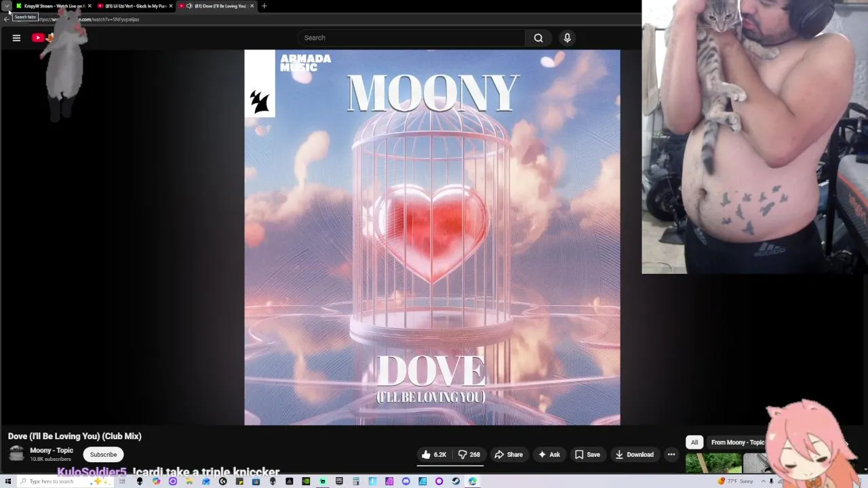The image size is (868, 488).
Task: Click the Dove album art video player
Action: pos(432,237)
